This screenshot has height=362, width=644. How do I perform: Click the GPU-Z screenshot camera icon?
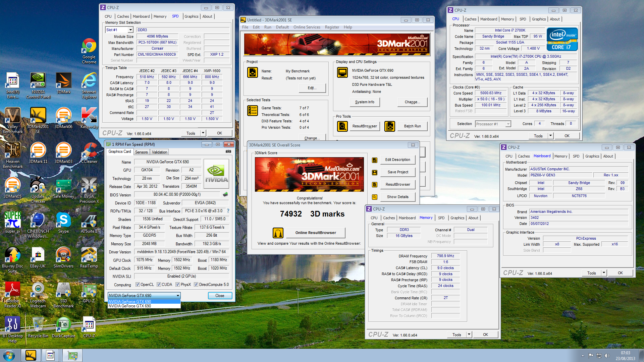tap(228, 152)
